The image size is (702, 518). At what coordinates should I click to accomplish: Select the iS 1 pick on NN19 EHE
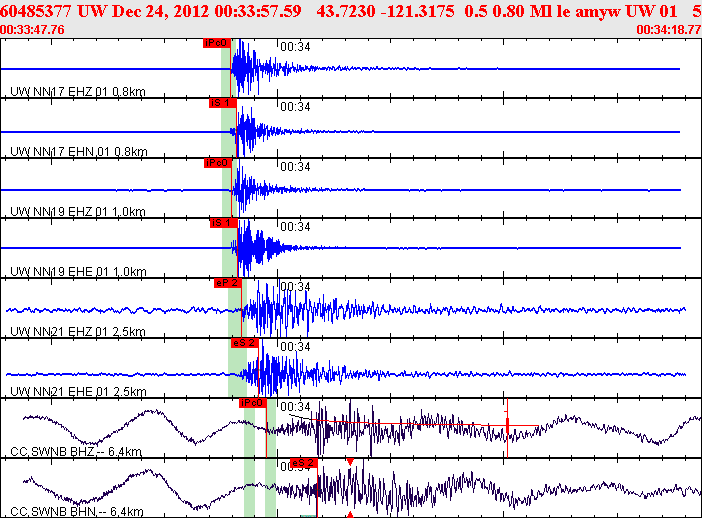[223, 223]
